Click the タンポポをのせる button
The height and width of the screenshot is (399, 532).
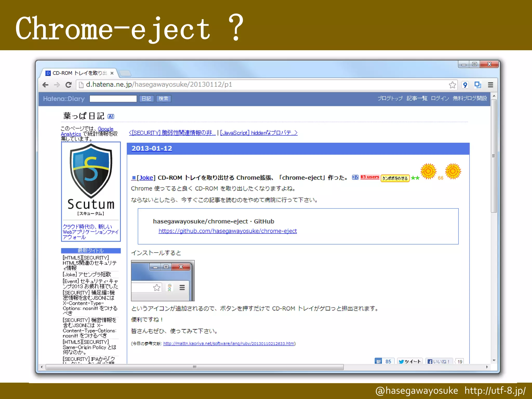395,178
